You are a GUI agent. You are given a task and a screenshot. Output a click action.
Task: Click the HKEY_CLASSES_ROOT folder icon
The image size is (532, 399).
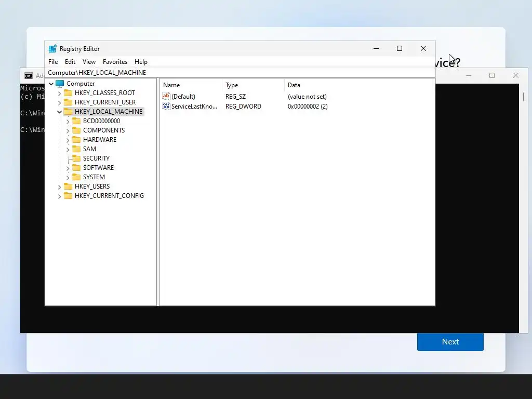[x=68, y=93]
